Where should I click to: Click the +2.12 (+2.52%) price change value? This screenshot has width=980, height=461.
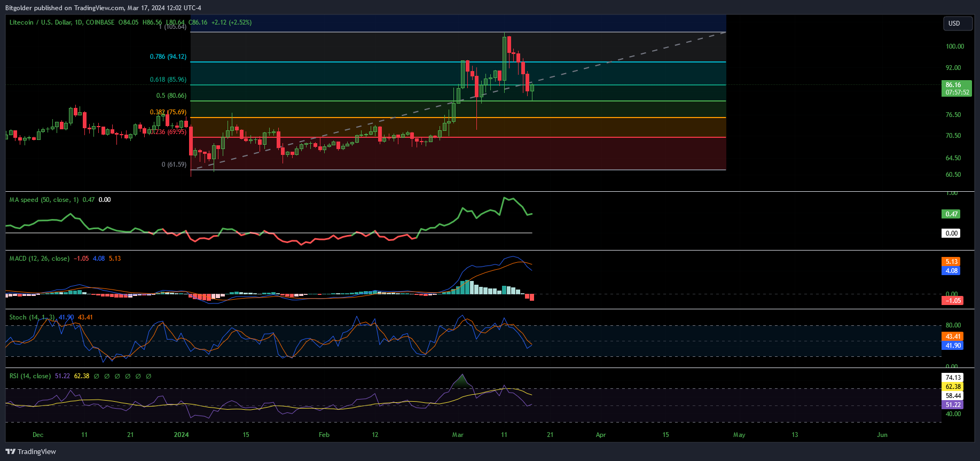pyautogui.click(x=231, y=22)
